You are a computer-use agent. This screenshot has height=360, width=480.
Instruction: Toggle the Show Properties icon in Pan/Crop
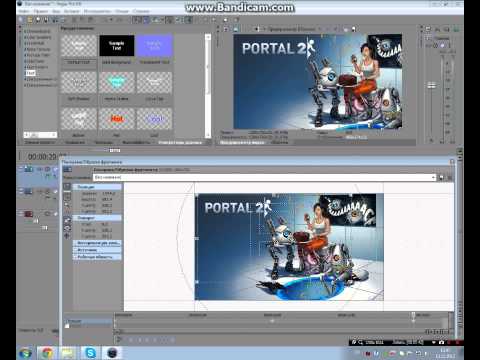(67, 187)
